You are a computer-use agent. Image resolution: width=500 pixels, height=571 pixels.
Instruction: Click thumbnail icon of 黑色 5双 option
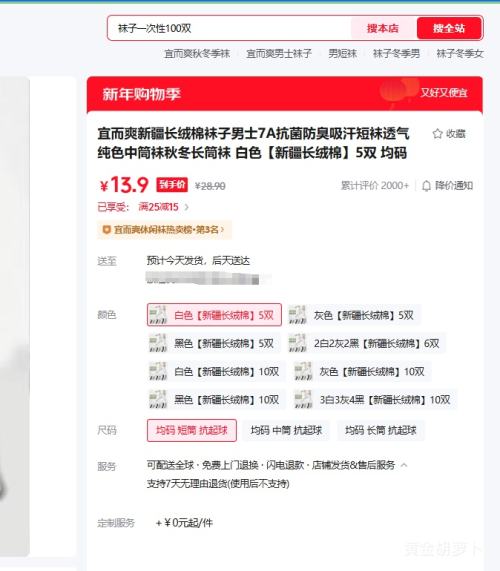[158, 343]
